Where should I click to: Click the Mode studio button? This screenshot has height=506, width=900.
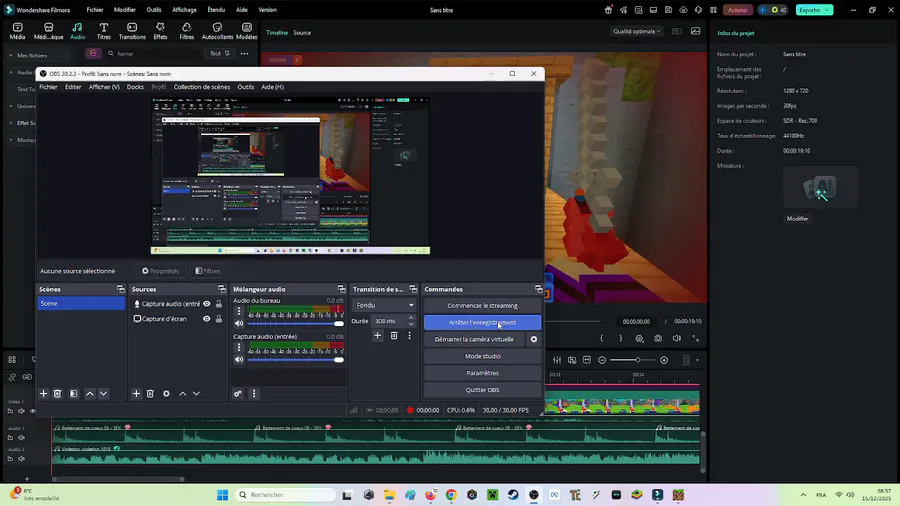(x=482, y=356)
